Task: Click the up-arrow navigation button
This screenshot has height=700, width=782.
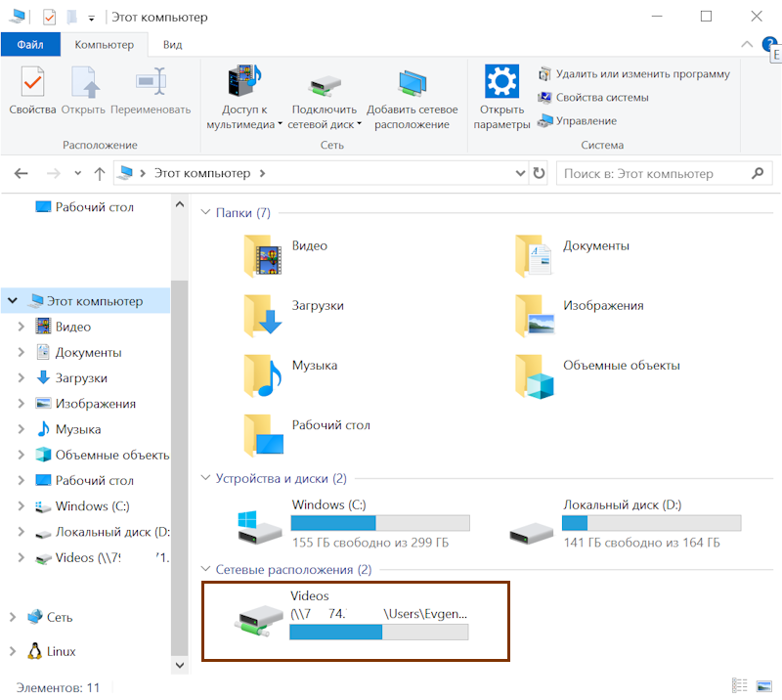Action: coord(99,174)
